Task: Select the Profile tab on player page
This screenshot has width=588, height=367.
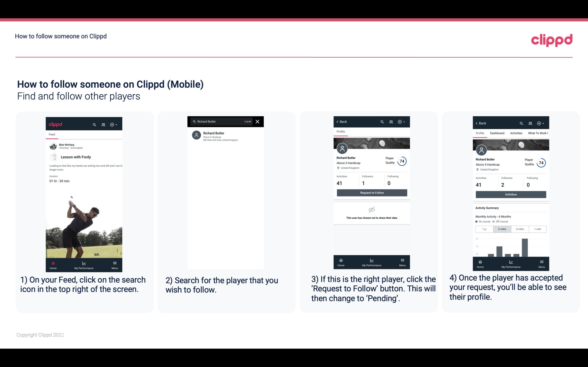Action: click(341, 132)
